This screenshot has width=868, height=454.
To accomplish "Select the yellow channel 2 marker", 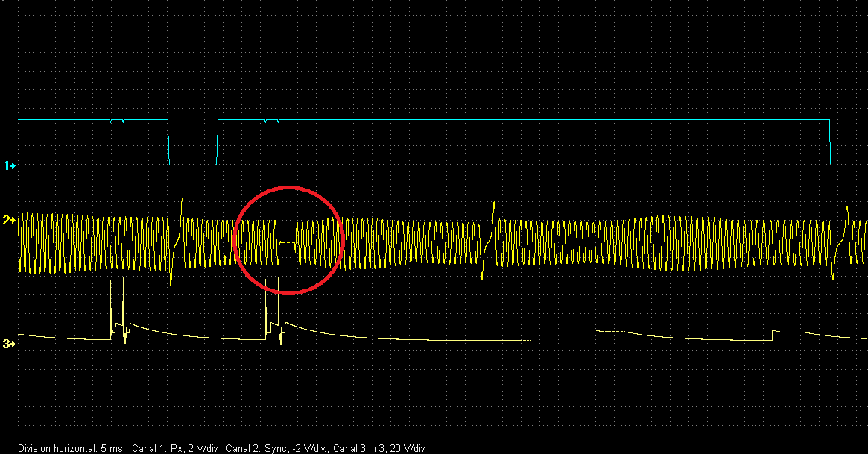I will pos(9,221).
